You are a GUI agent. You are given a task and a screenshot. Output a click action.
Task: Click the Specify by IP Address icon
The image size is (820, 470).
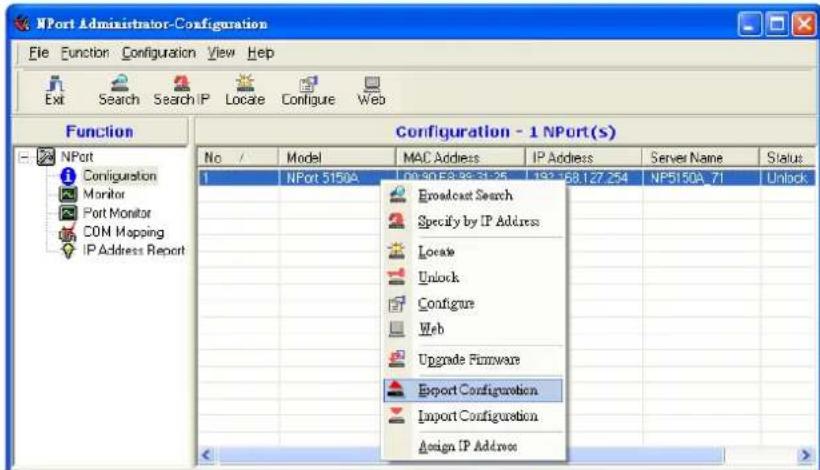(397, 221)
